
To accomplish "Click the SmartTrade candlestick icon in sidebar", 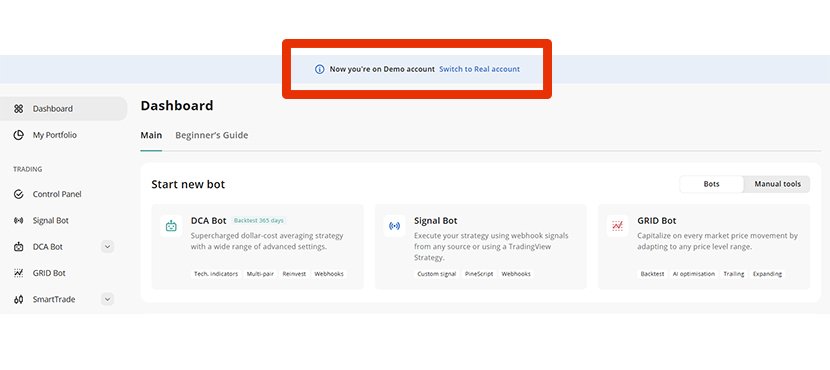I will pyautogui.click(x=19, y=300).
